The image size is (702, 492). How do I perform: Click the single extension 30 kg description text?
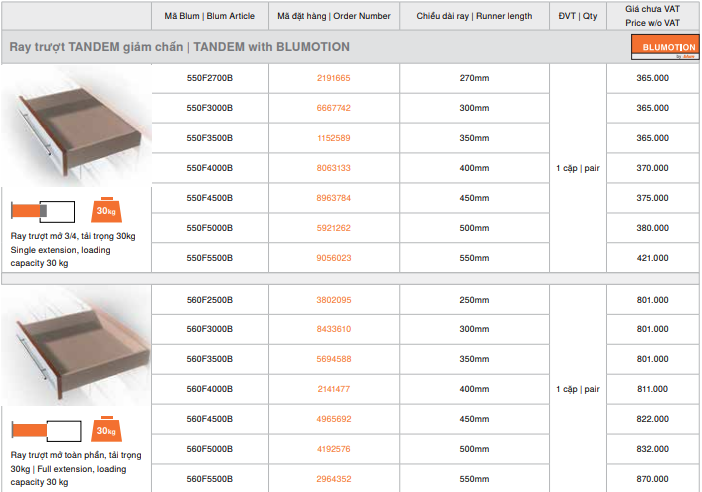click(73, 250)
